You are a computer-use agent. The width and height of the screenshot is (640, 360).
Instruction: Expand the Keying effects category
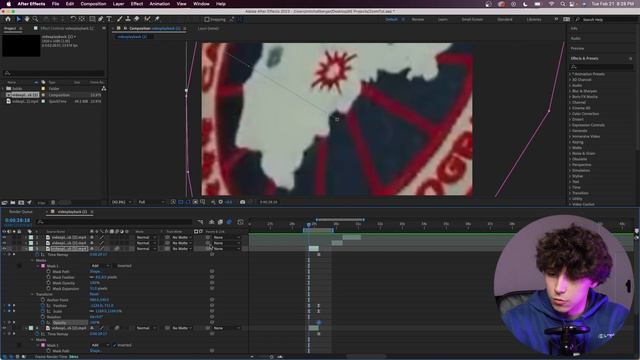point(570,142)
